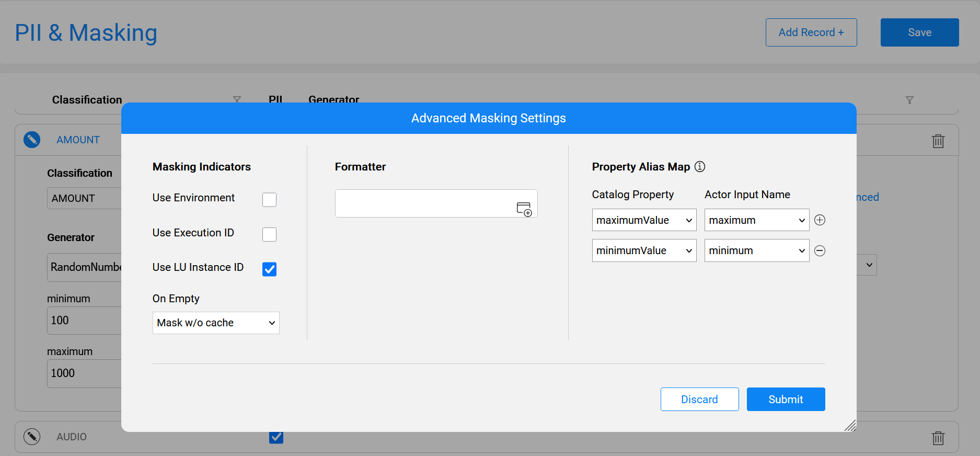Screen dimensions: 980x456
Task: Click the edit pencil icon for AMOUNT
Action: pyautogui.click(x=32, y=140)
